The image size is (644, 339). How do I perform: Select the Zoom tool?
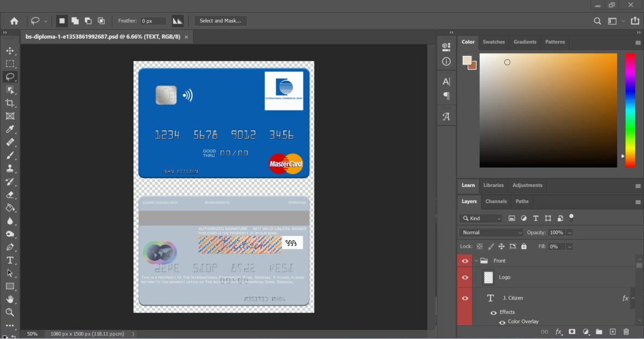[10, 313]
